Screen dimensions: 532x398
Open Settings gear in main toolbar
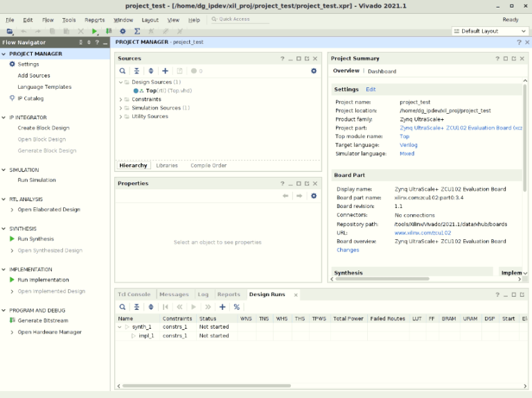(x=123, y=31)
